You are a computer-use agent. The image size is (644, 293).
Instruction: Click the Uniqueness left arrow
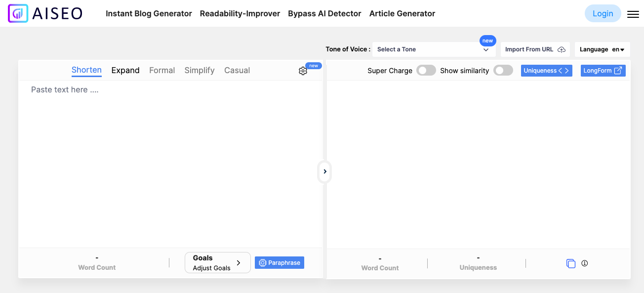(x=561, y=71)
